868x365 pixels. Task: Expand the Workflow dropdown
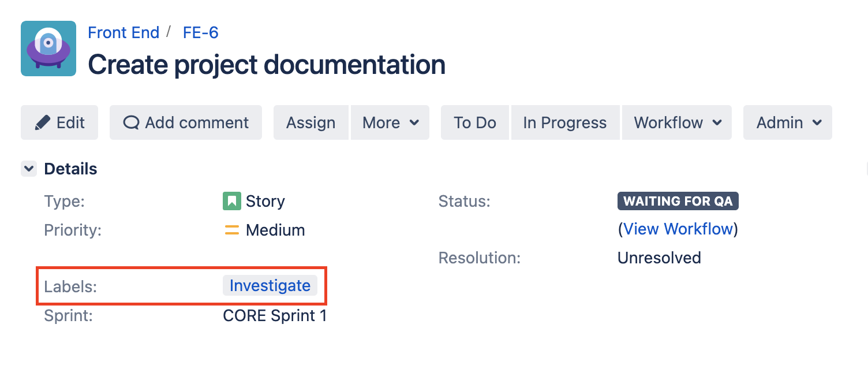(677, 122)
